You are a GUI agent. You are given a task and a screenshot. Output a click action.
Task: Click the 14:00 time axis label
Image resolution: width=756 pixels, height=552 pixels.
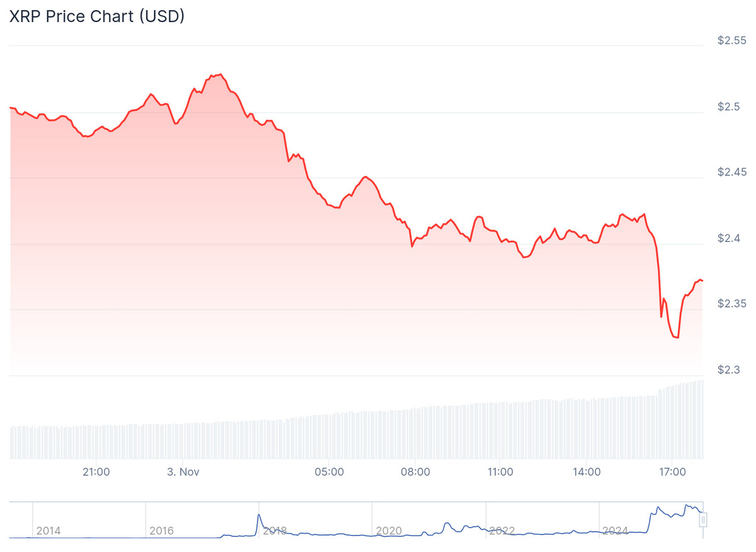[587, 471]
